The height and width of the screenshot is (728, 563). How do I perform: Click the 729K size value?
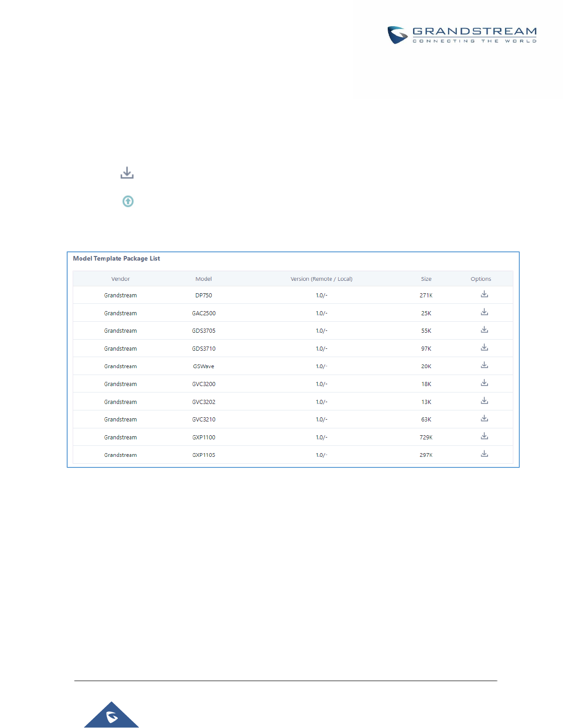(426, 438)
